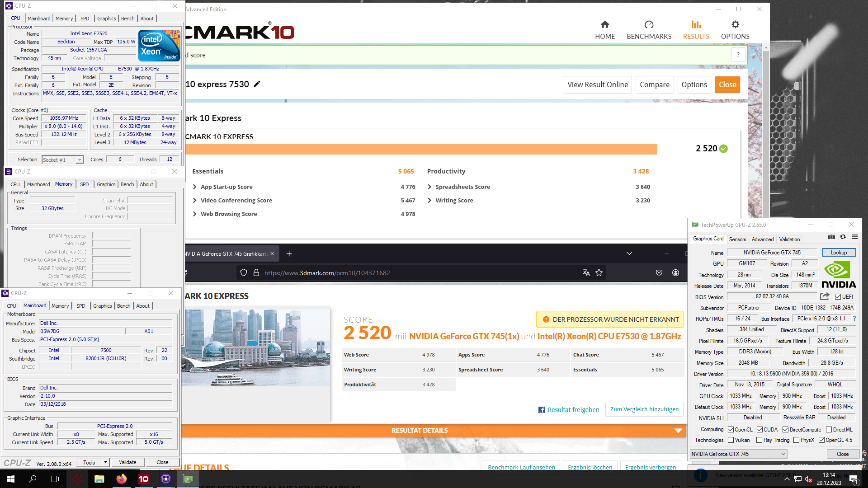The width and height of the screenshot is (868, 488).
Task: Open the GPU selection dropdown in GPU-Z
Action: pos(738,454)
